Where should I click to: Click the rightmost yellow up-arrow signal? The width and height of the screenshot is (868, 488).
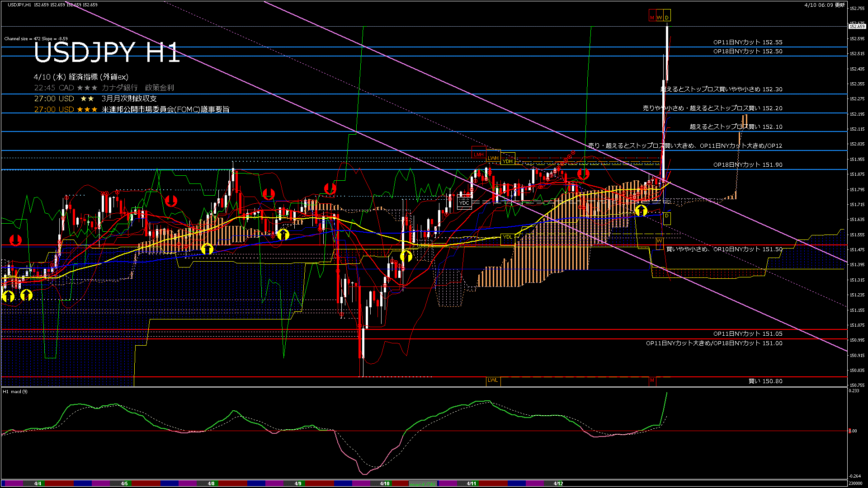(641, 211)
